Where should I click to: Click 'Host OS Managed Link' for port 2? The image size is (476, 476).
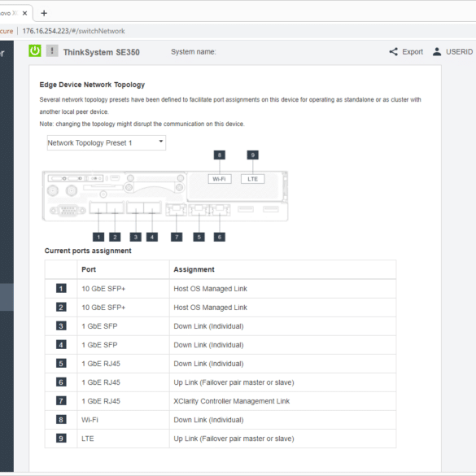pos(211,308)
